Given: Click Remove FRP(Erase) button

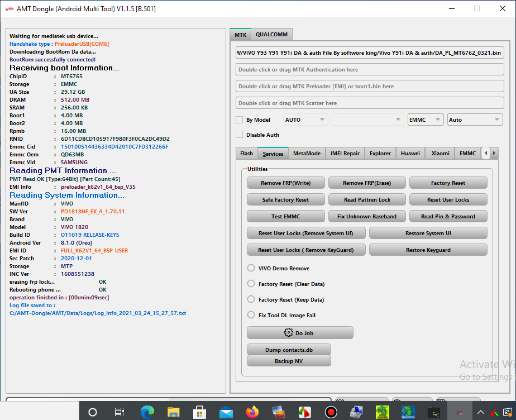Looking at the screenshot, I should 367,183.
